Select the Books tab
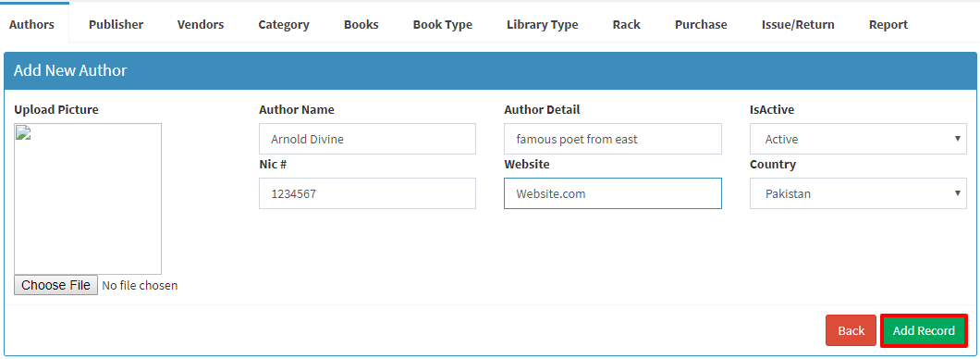This screenshot has width=980, height=359. (361, 24)
